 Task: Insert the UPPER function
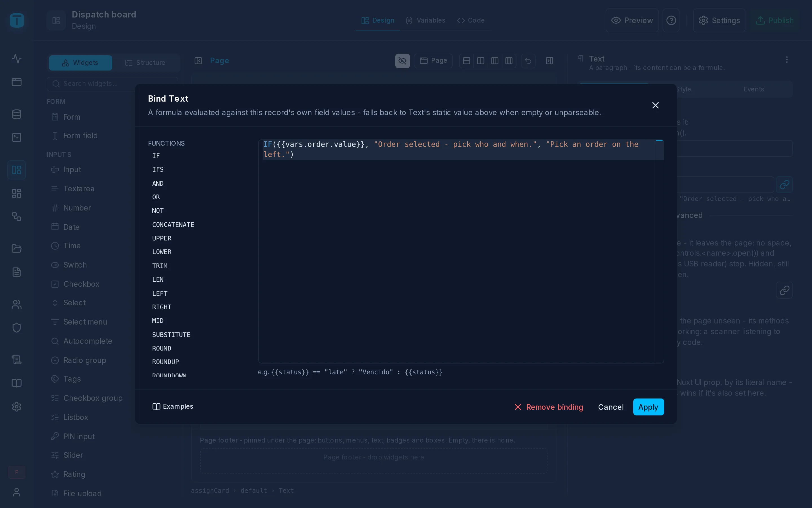162,238
